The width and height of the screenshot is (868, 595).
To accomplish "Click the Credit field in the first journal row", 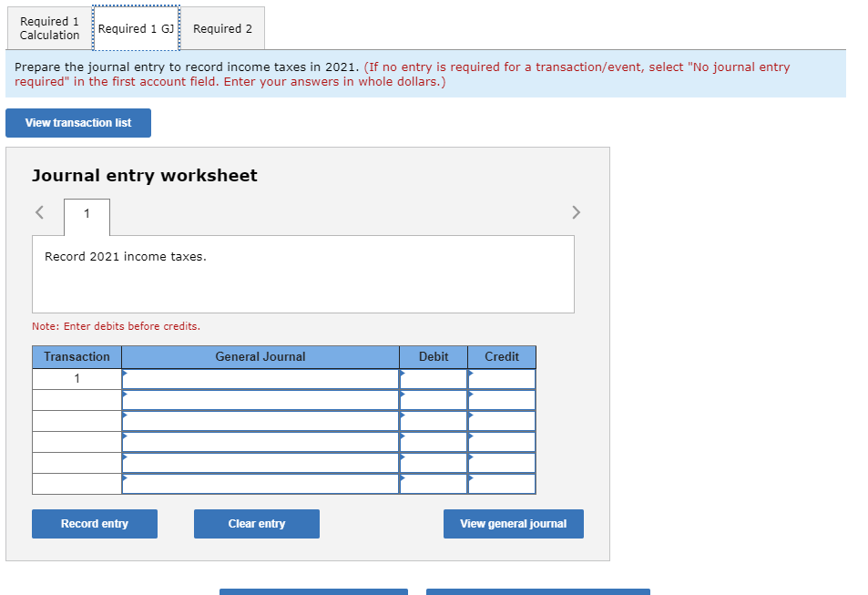I will point(501,378).
